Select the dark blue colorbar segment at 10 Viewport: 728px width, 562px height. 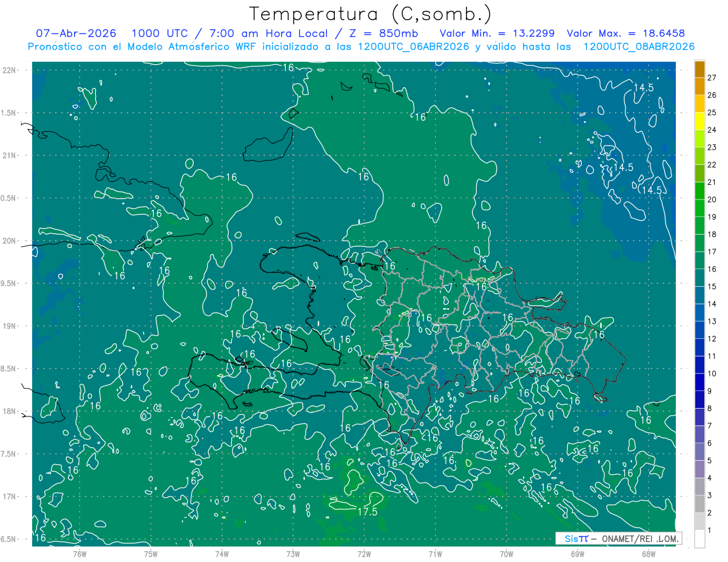click(x=699, y=365)
